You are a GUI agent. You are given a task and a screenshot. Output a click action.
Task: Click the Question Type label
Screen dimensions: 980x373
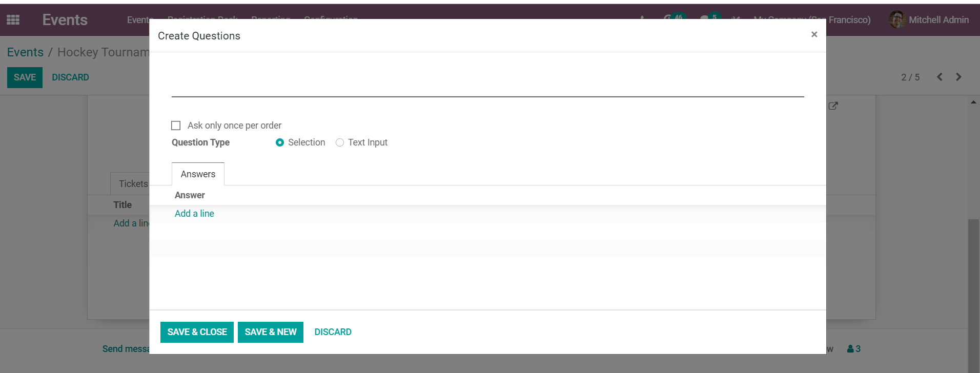[200, 142]
